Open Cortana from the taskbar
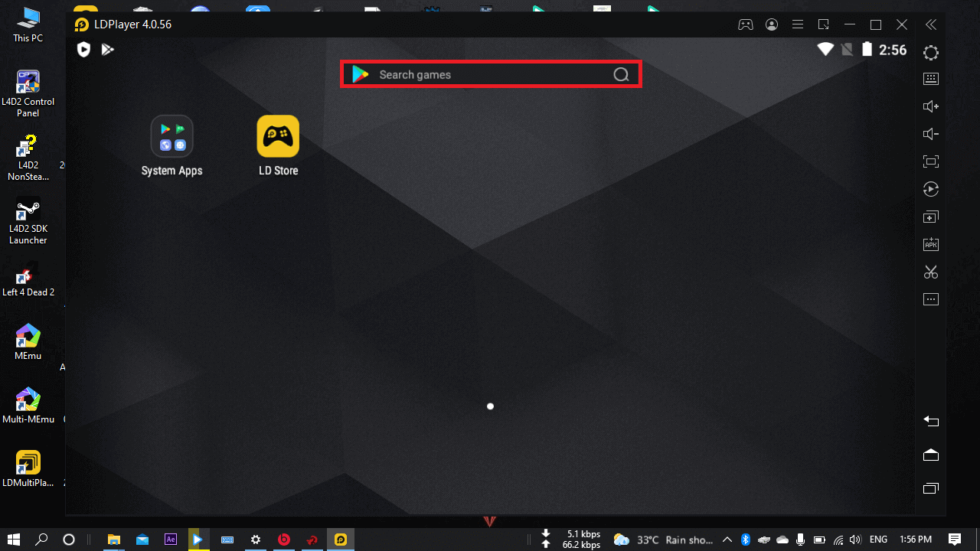980x551 pixels. pos(68,540)
